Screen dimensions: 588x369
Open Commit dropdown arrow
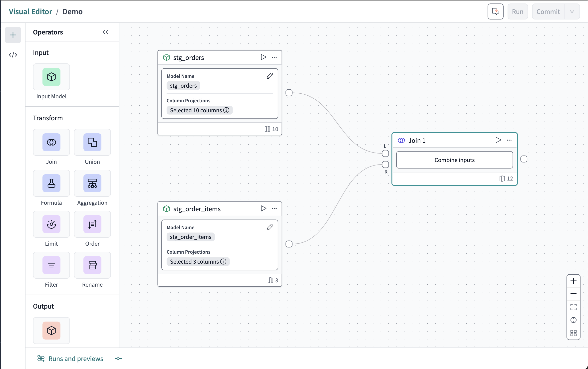pyautogui.click(x=572, y=12)
